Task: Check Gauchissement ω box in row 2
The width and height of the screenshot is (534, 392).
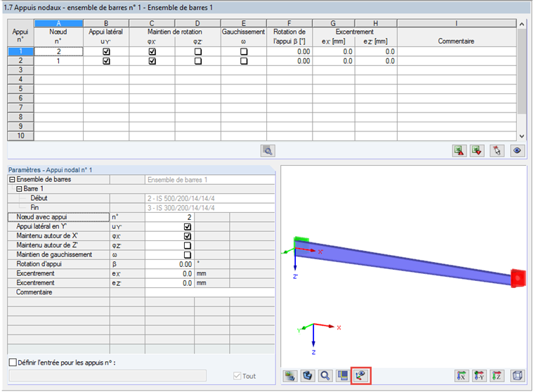Action: (244, 61)
